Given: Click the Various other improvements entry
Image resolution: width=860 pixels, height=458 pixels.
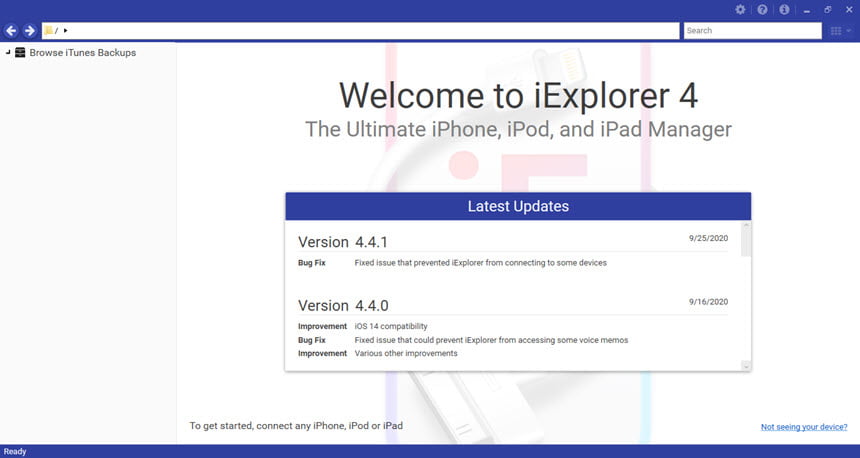Looking at the screenshot, I should coord(406,353).
